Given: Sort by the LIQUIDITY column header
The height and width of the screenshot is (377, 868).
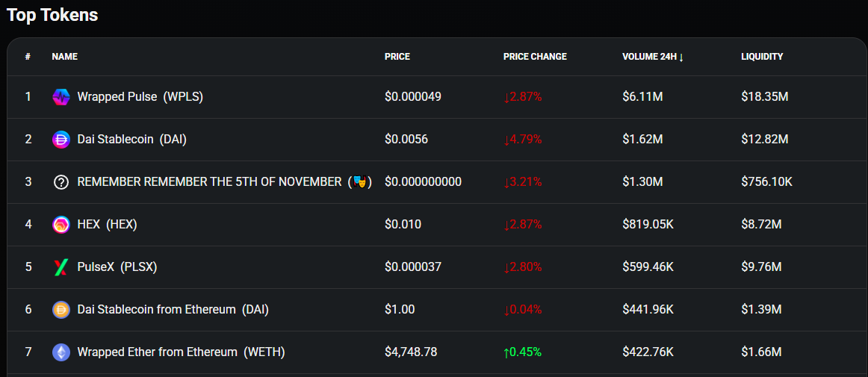Looking at the screenshot, I should pyautogui.click(x=762, y=57).
